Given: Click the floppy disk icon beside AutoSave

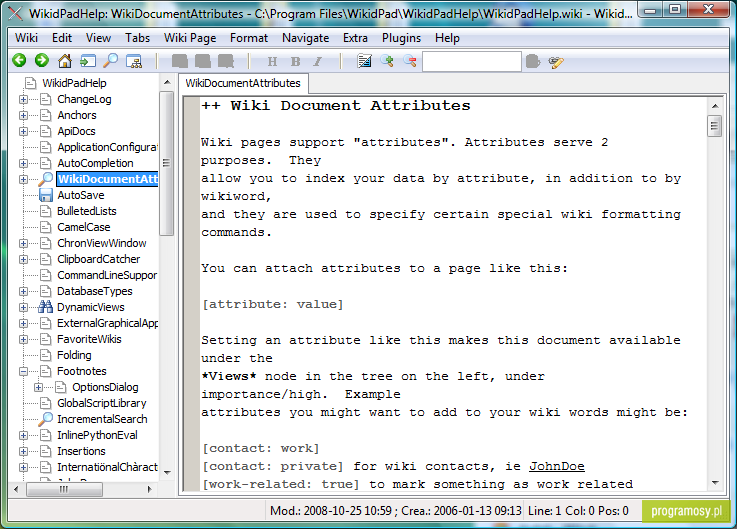Looking at the screenshot, I should click(x=46, y=195).
